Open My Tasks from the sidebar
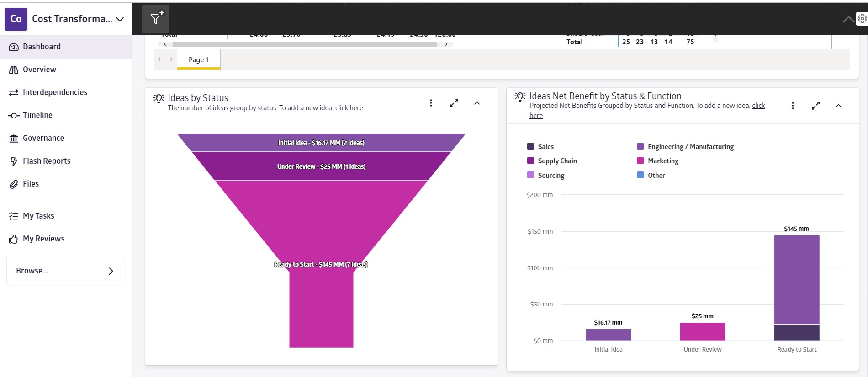Image resolution: width=868 pixels, height=380 pixels. pos(38,216)
